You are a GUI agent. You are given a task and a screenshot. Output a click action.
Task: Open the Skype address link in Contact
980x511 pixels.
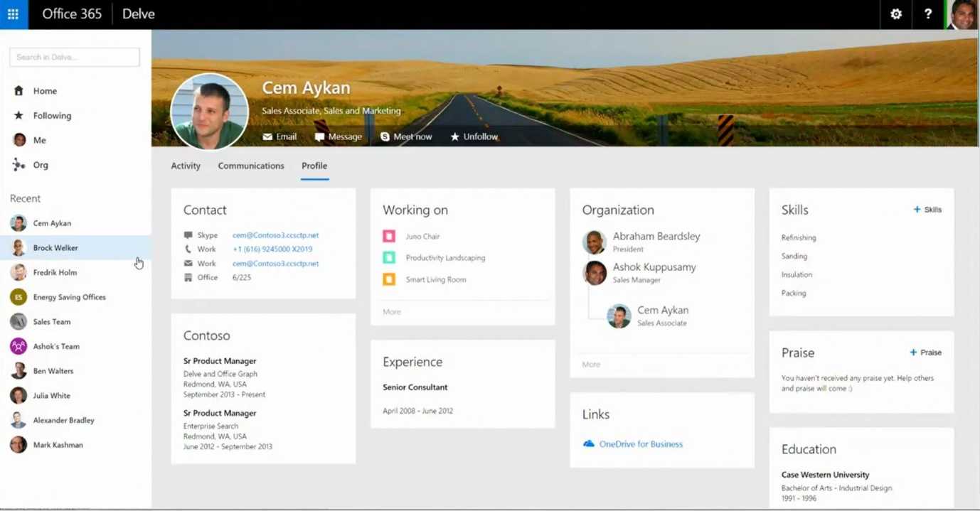click(x=275, y=235)
